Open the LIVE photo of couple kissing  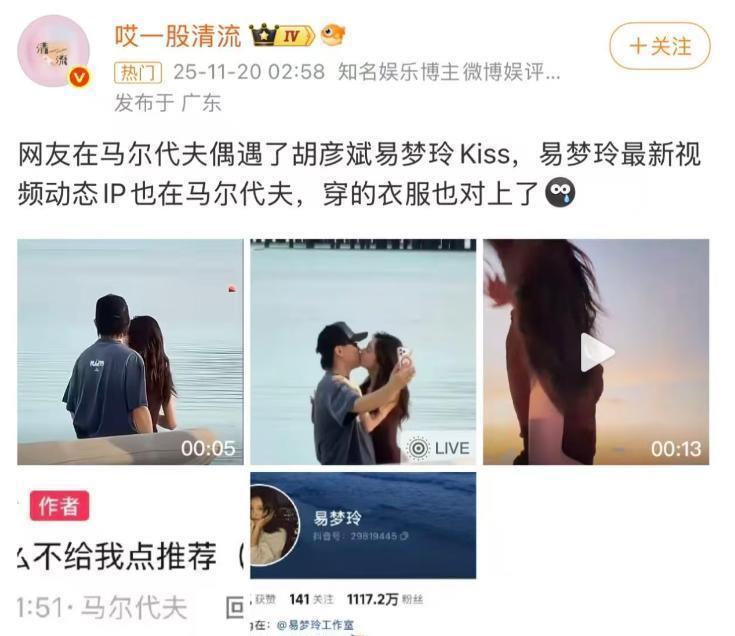(363, 352)
